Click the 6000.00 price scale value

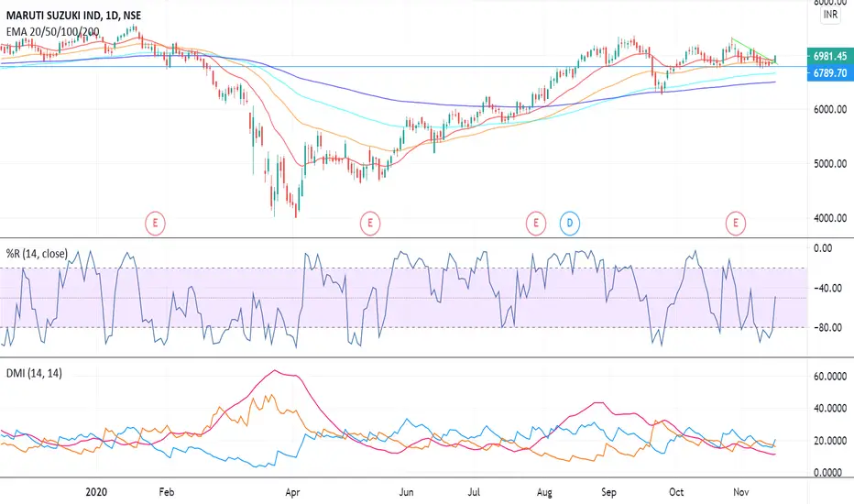point(830,109)
